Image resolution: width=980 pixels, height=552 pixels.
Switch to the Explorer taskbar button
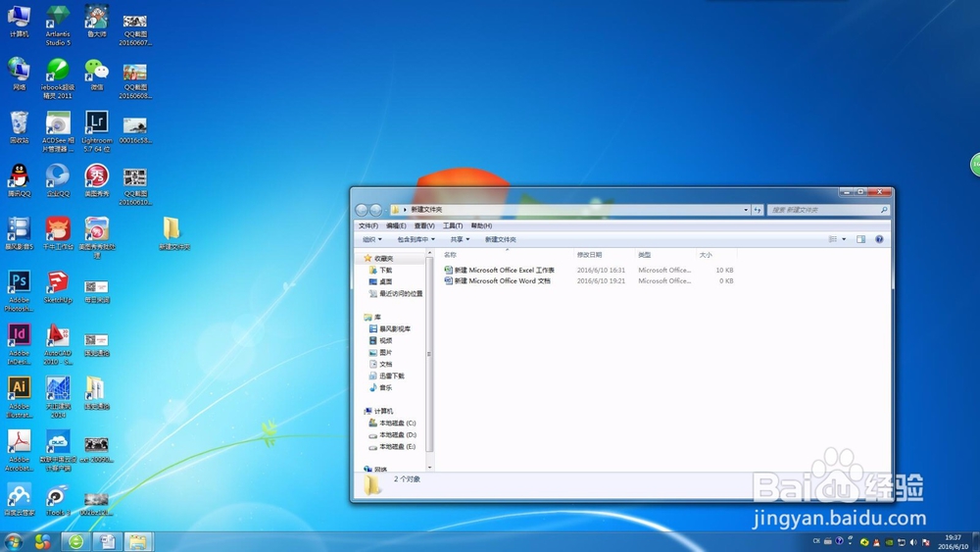click(138, 541)
